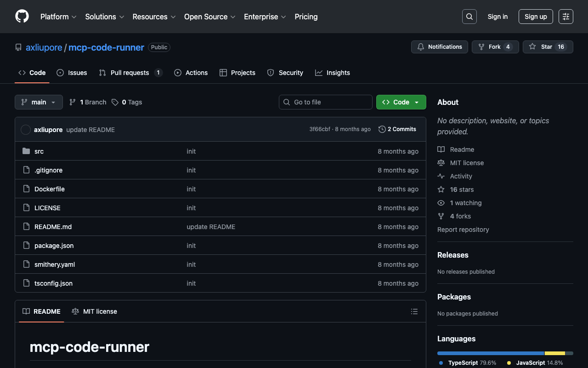Expand the main branch selector
Image resolution: width=588 pixels, height=368 pixels.
[x=39, y=102]
